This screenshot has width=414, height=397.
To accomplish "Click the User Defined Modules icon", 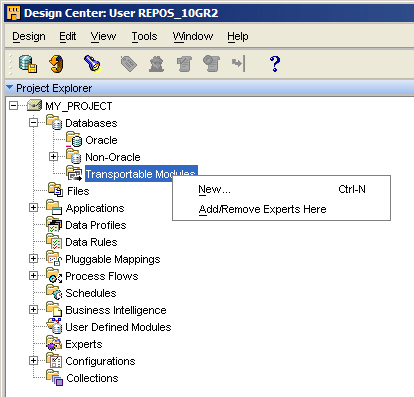I will coord(54,326).
